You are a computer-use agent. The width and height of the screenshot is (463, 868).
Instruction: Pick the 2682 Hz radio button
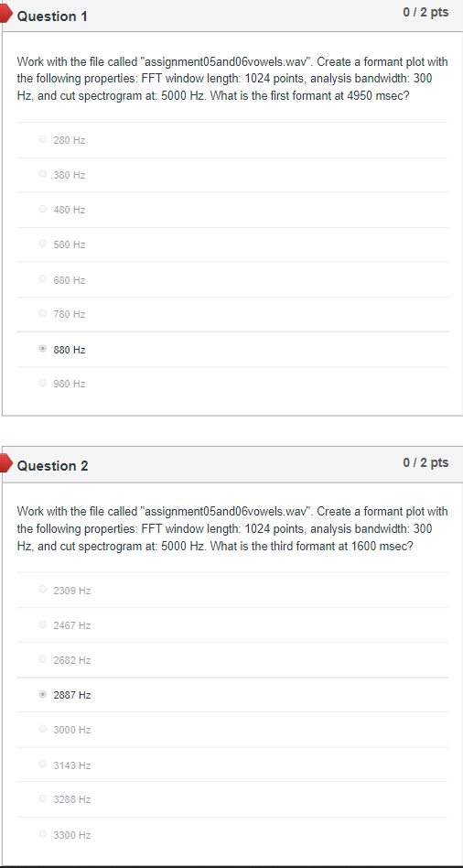pyautogui.click(x=43, y=659)
